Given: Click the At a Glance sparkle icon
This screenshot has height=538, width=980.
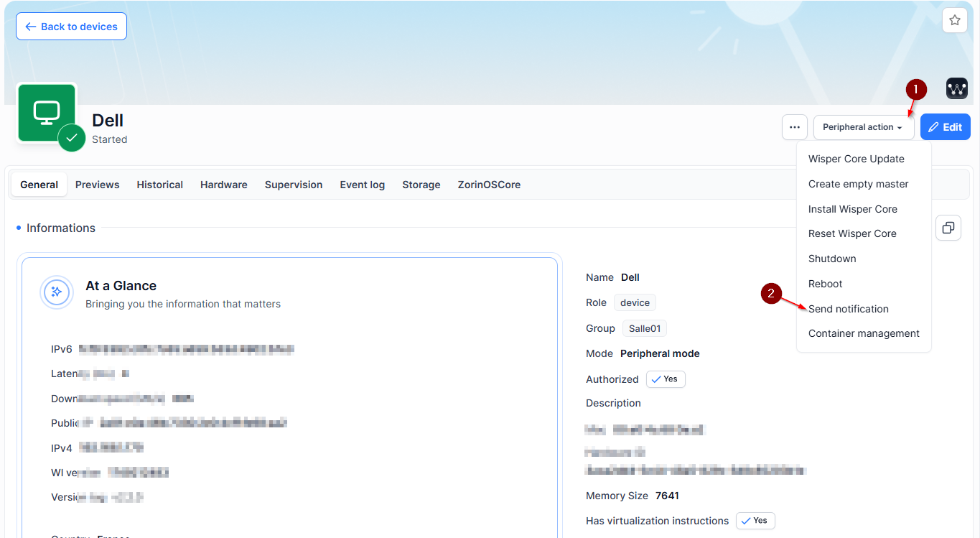Looking at the screenshot, I should 57,292.
